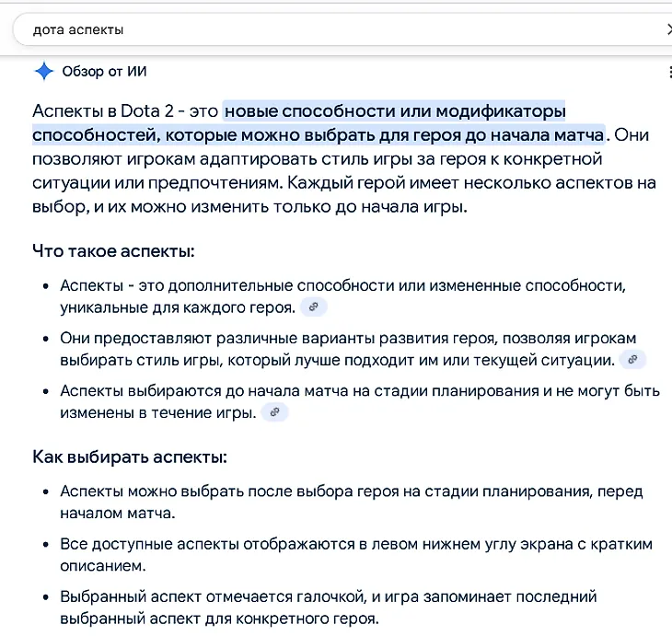The image size is (672, 636).
Task: Open source link after "изменены в течение игры"
Action: 274,413
